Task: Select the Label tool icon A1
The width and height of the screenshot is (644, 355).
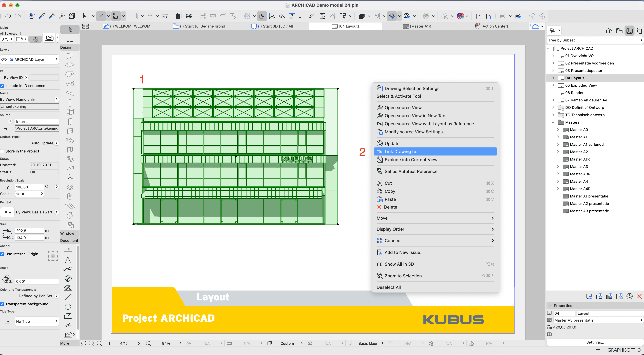Action: coord(68,269)
